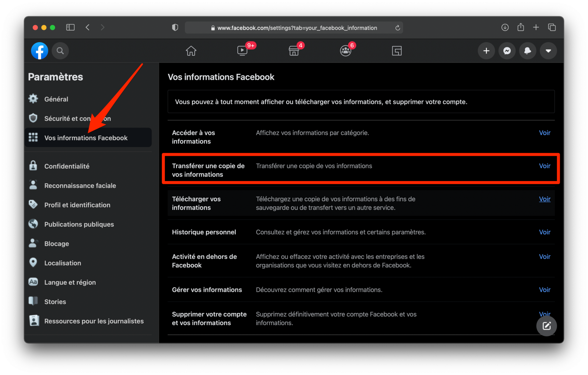Go forward in Safari history
588x375 pixels.
pyautogui.click(x=103, y=28)
